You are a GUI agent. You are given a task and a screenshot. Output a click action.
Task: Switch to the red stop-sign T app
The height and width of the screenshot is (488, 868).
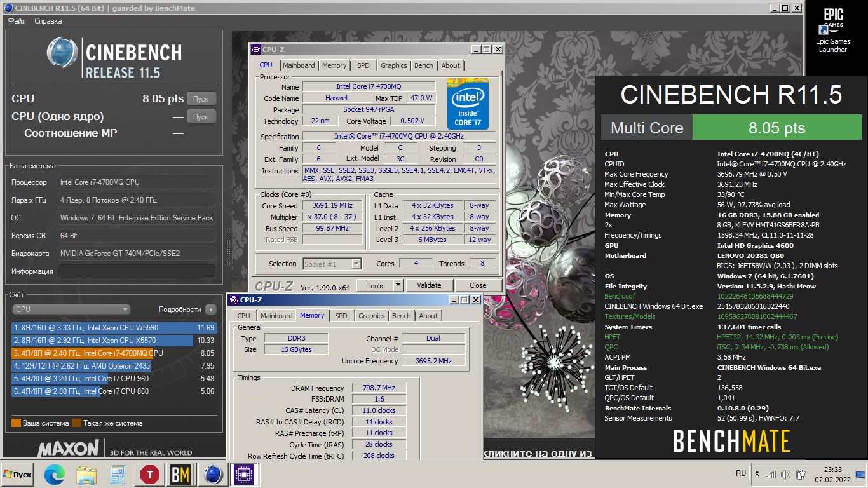[150, 475]
